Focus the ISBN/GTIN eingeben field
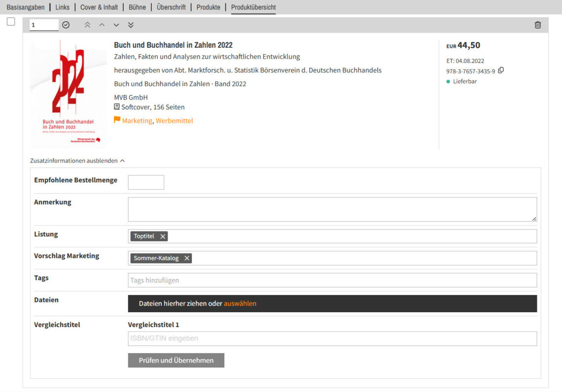 (x=332, y=338)
